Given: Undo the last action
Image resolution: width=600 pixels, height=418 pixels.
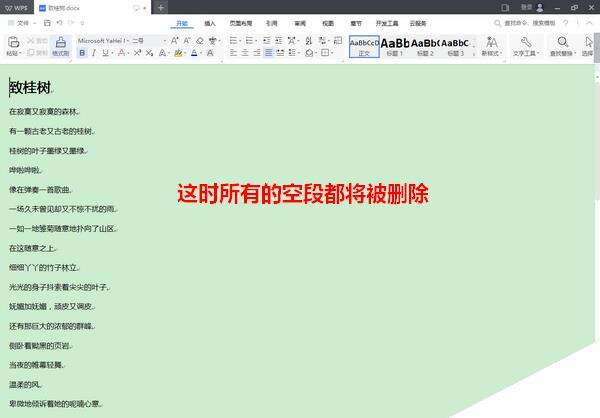Looking at the screenshot, I should (59, 23).
